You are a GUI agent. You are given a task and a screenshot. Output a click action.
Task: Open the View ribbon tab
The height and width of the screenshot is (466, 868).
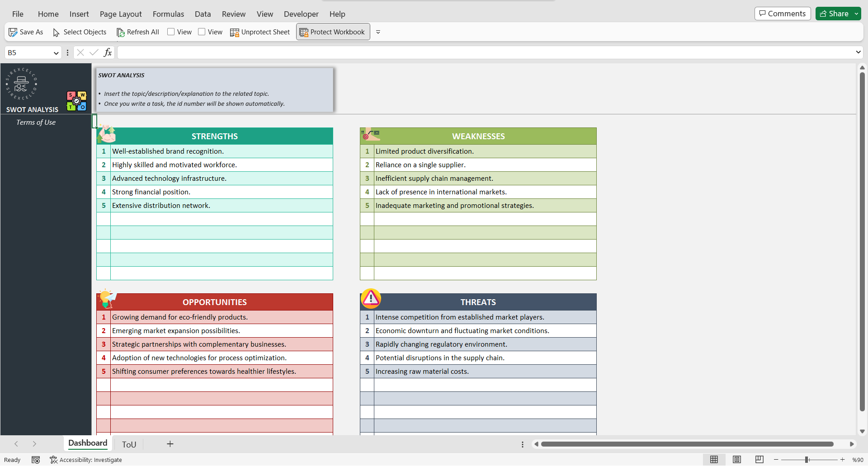[x=265, y=14]
